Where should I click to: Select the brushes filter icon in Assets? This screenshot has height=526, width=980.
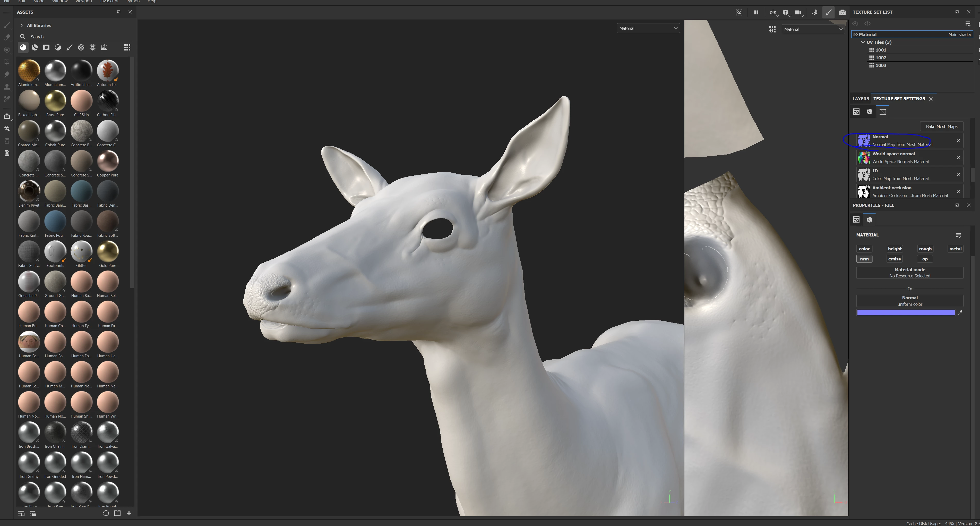[70, 48]
